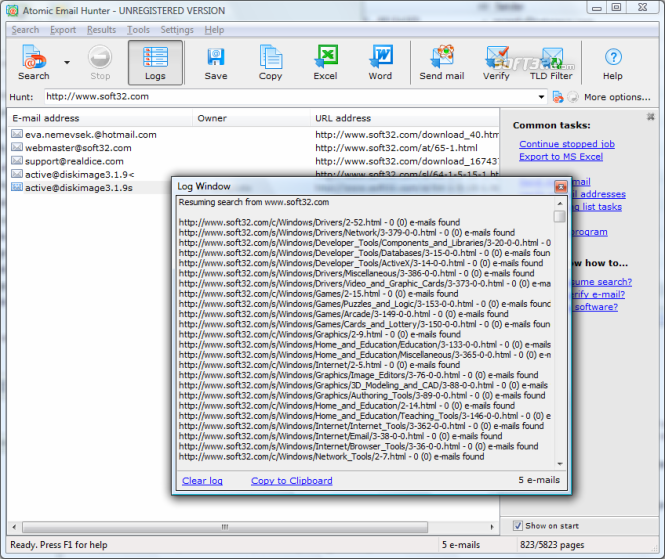665x559 pixels.
Task: Toggle Show on start checkbox
Action: tap(518, 526)
